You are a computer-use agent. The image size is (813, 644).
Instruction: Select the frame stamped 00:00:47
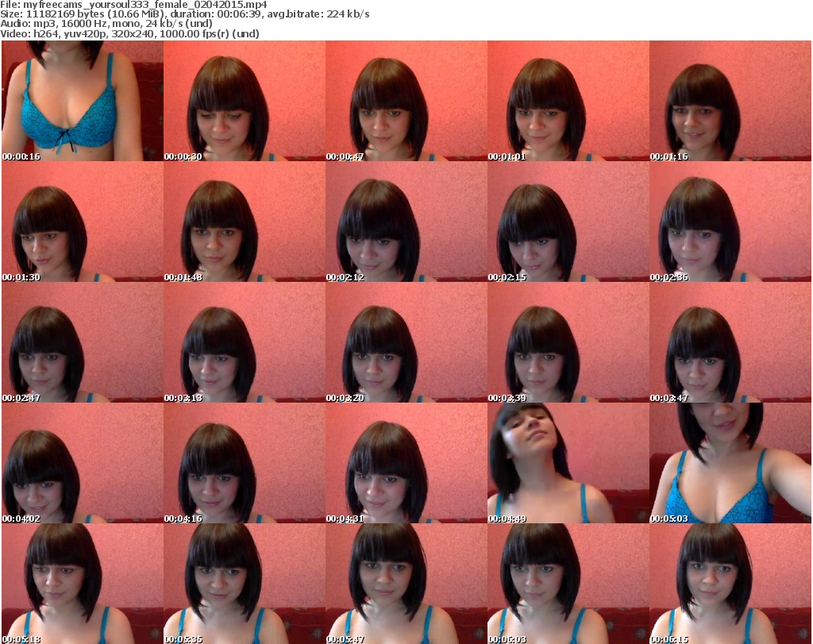click(x=406, y=101)
